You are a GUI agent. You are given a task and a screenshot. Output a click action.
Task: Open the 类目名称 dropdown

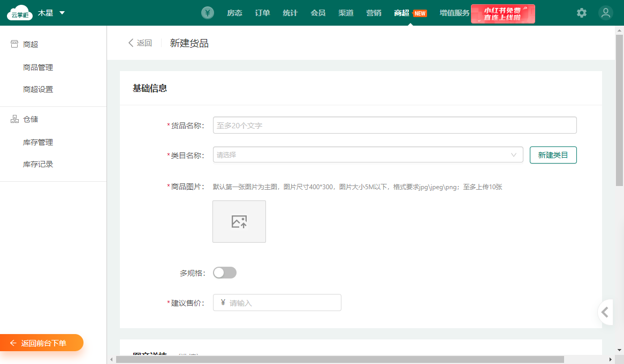[x=368, y=155]
